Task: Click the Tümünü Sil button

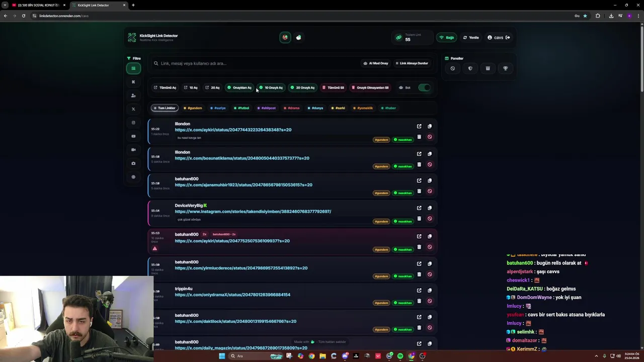Action: 334,87
